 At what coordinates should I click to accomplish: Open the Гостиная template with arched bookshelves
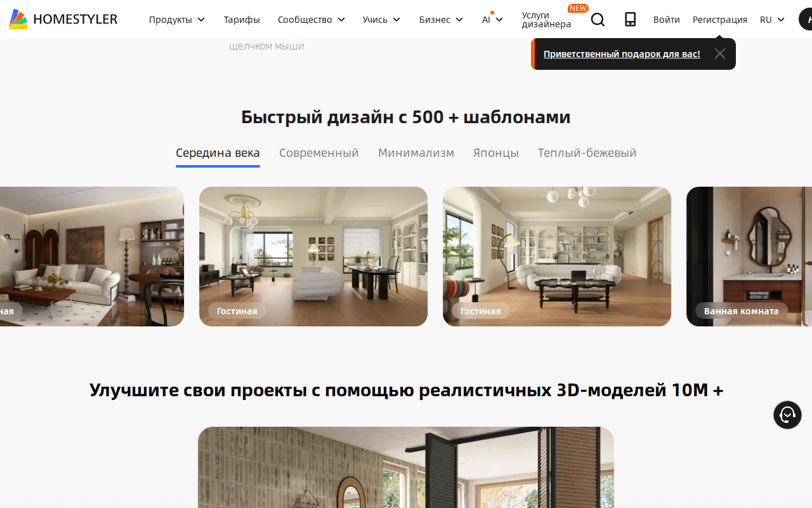[557, 257]
